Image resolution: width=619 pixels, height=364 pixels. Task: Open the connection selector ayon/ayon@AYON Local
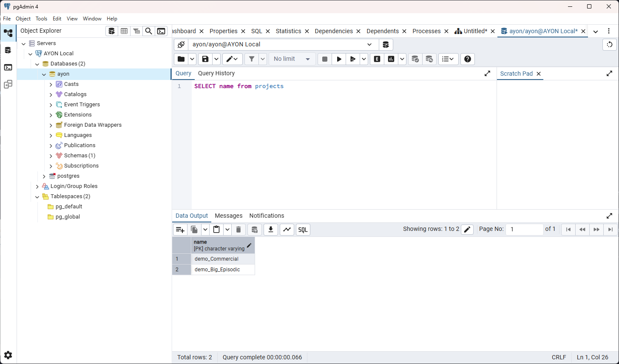282,45
